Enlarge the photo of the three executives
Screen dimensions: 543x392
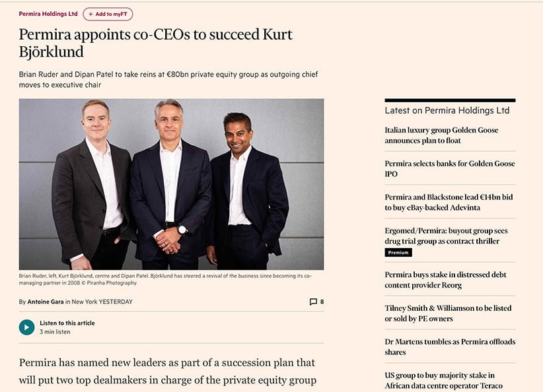[x=171, y=184]
